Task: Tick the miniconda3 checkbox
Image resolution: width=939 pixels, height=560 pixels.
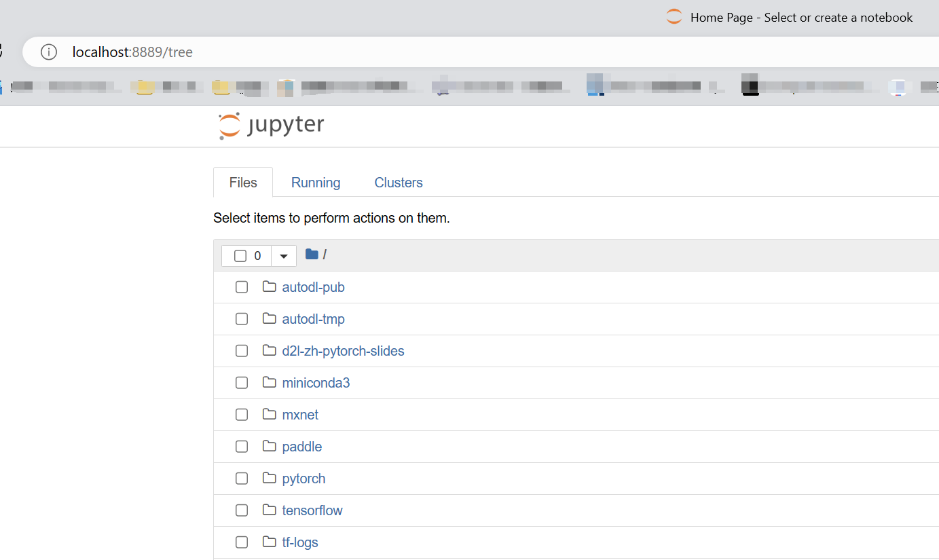Action: (x=242, y=383)
